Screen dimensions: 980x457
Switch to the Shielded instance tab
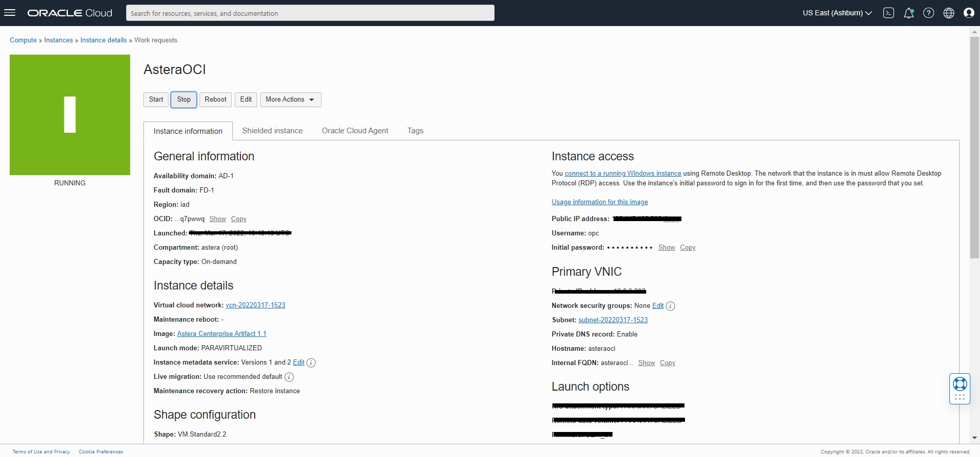tap(272, 131)
